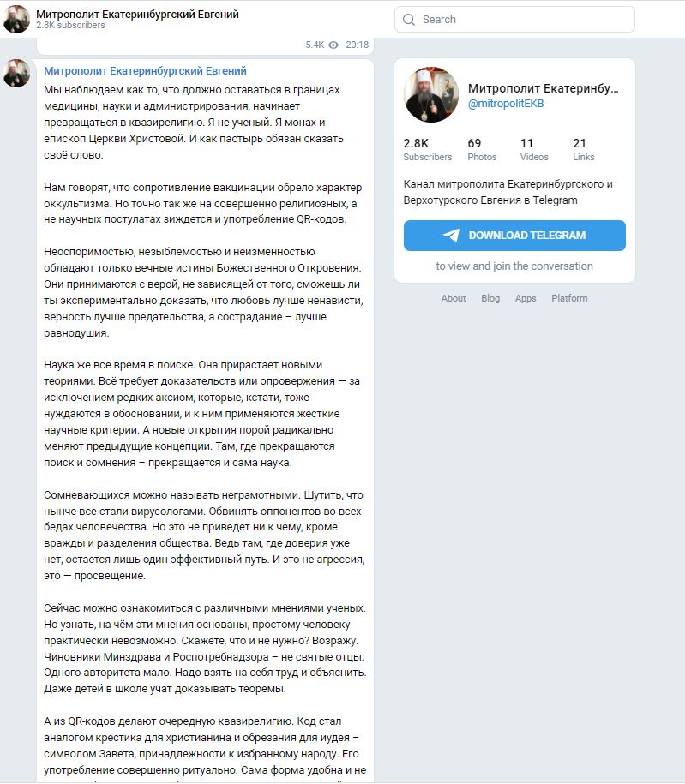Click the 2.8K Subscribers counter in the info card
This screenshot has width=685, height=784.
coord(427,149)
